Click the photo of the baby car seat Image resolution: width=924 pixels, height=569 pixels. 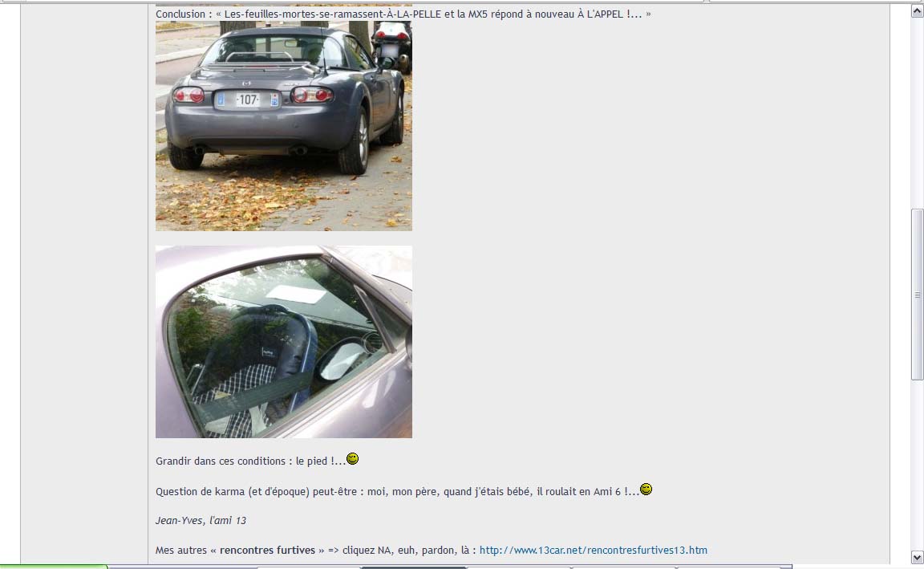tap(283, 342)
